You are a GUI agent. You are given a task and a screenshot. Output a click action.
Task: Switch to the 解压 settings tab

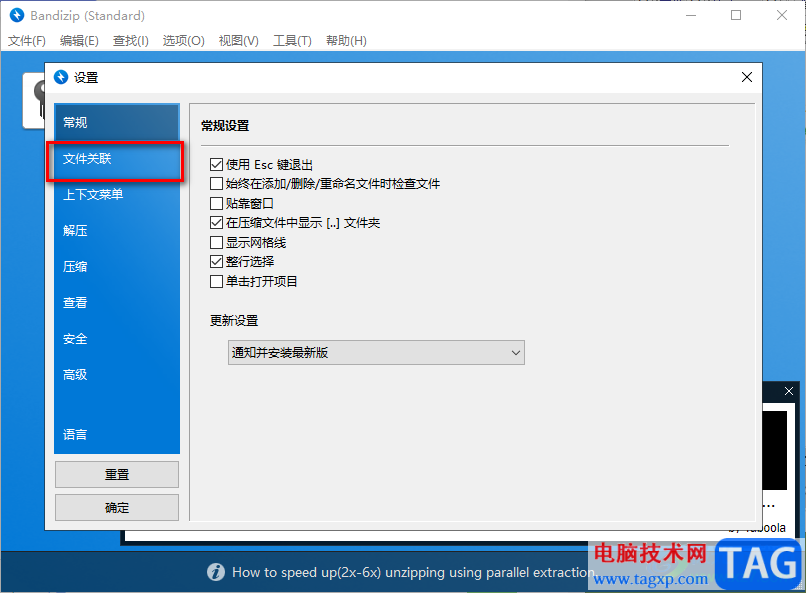tap(117, 231)
